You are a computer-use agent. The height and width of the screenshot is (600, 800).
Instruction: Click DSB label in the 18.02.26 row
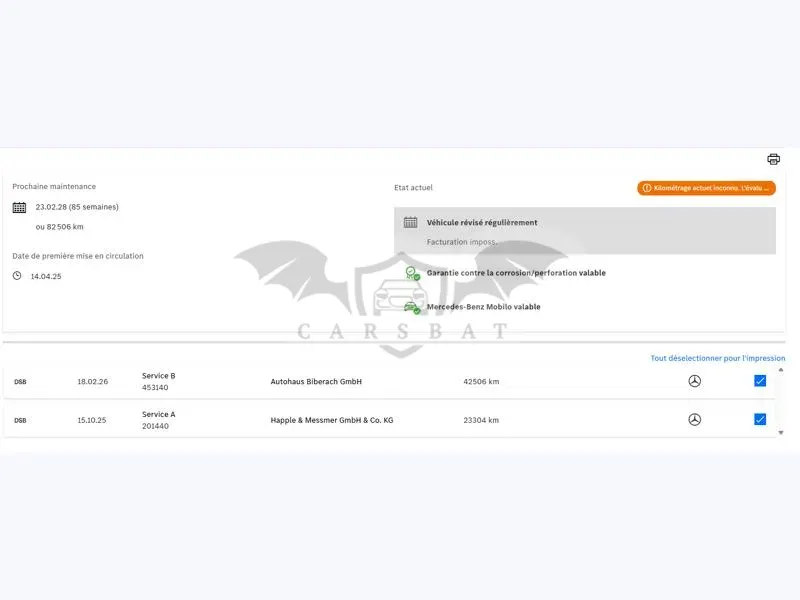[20, 382]
